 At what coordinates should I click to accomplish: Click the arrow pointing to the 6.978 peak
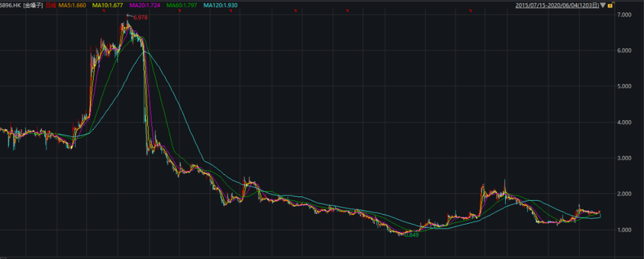[x=129, y=16]
